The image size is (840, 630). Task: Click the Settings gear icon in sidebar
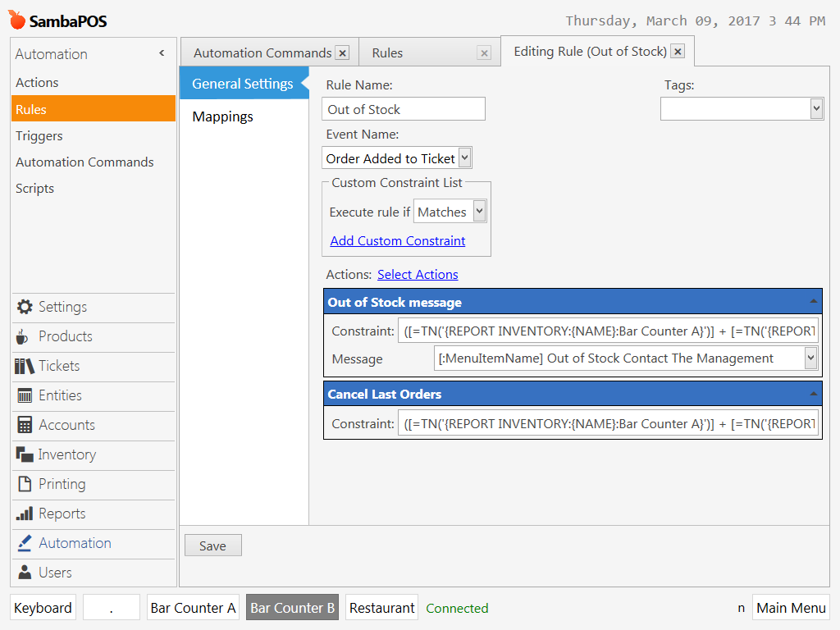25,307
